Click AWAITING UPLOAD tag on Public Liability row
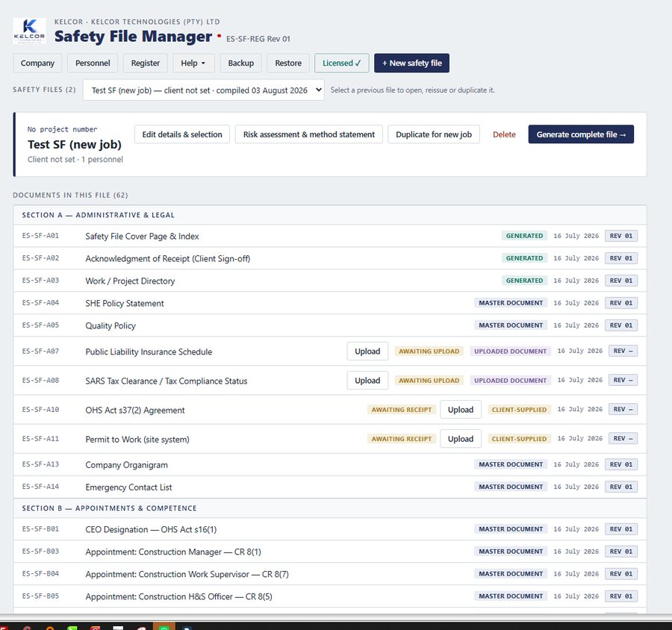The image size is (672, 630). 429,351
